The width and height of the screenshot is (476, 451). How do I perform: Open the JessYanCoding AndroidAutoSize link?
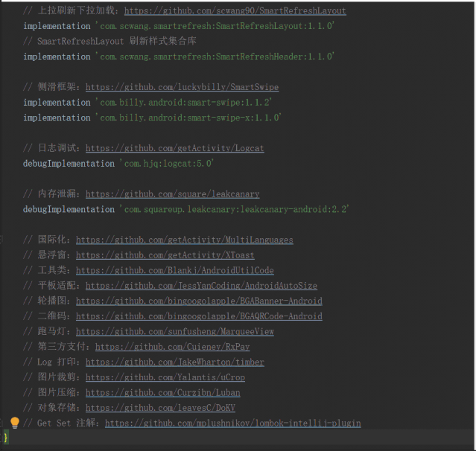click(201, 285)
